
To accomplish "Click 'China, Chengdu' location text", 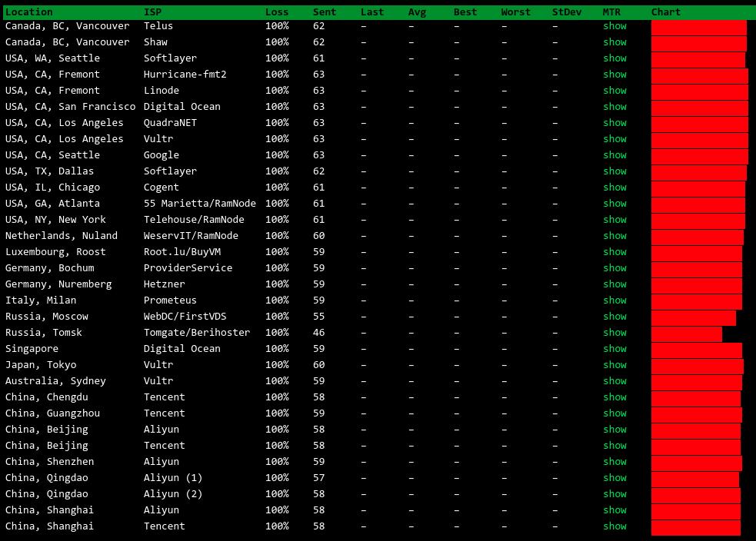I will (x=47, y=397).
